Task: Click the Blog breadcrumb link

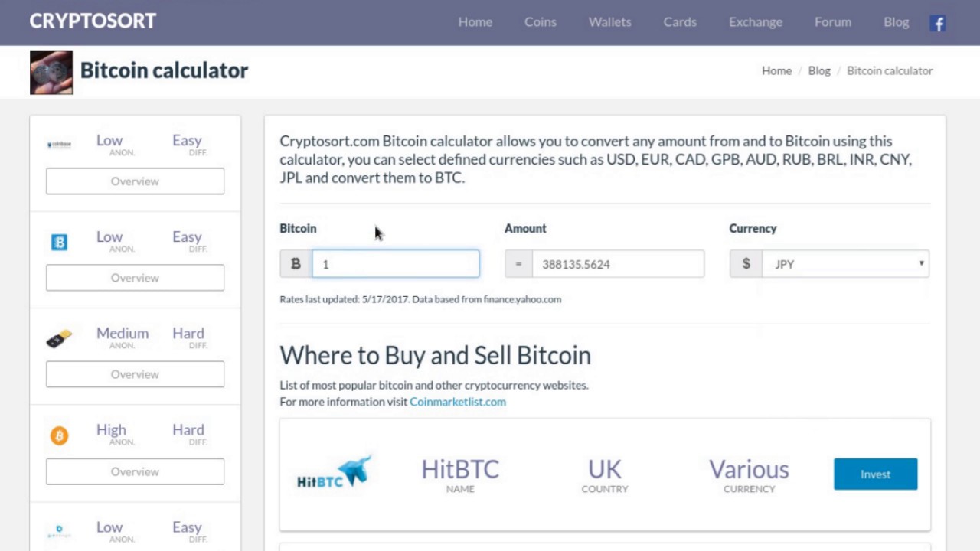Action: tap(818, 70)
